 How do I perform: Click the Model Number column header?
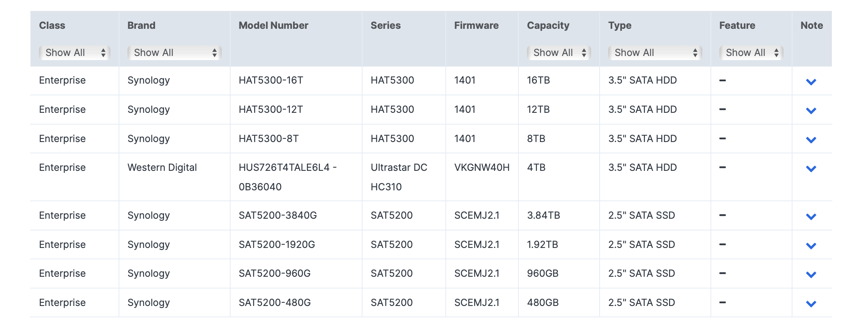274,25
